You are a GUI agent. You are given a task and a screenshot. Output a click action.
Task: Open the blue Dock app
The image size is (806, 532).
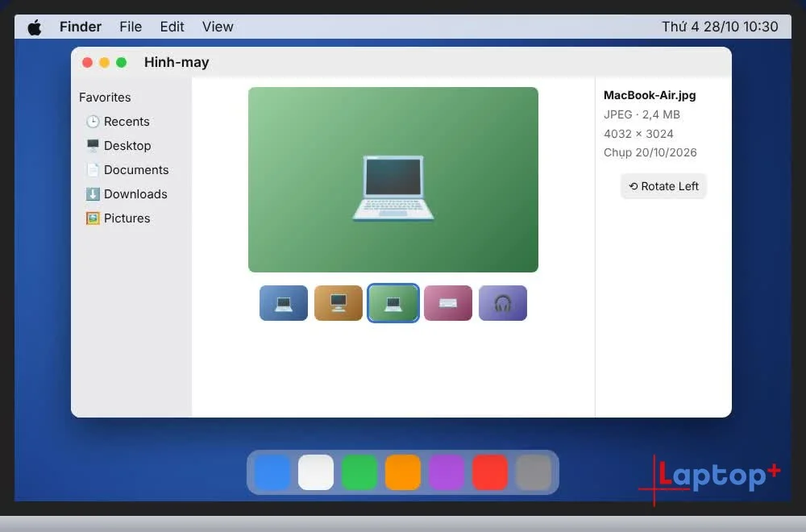pyautogui.click(x=272, y=472)
